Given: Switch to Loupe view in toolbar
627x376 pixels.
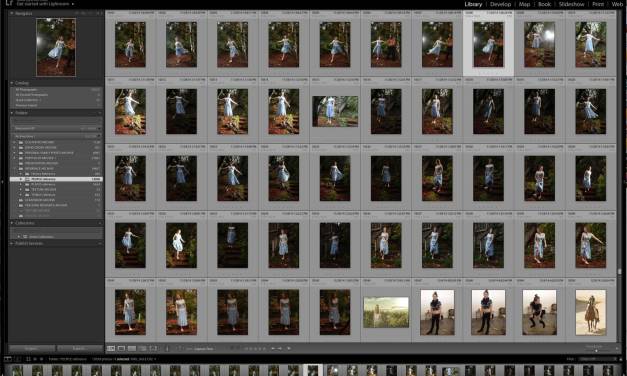Looking at the screenshot, I should [x=121, y=349].
